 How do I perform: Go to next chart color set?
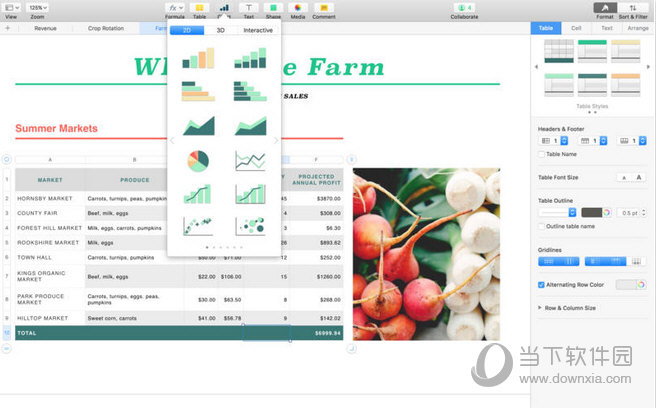[x=276, y=141]
